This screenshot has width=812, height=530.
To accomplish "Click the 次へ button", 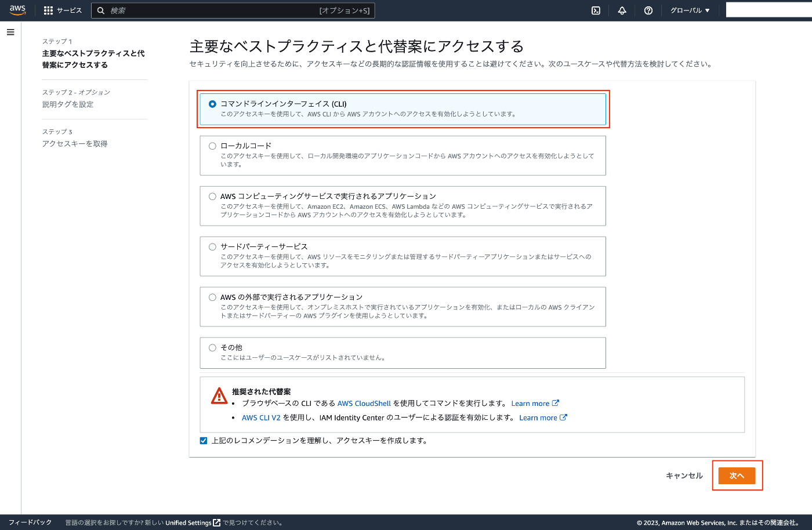I will point(737,475).
